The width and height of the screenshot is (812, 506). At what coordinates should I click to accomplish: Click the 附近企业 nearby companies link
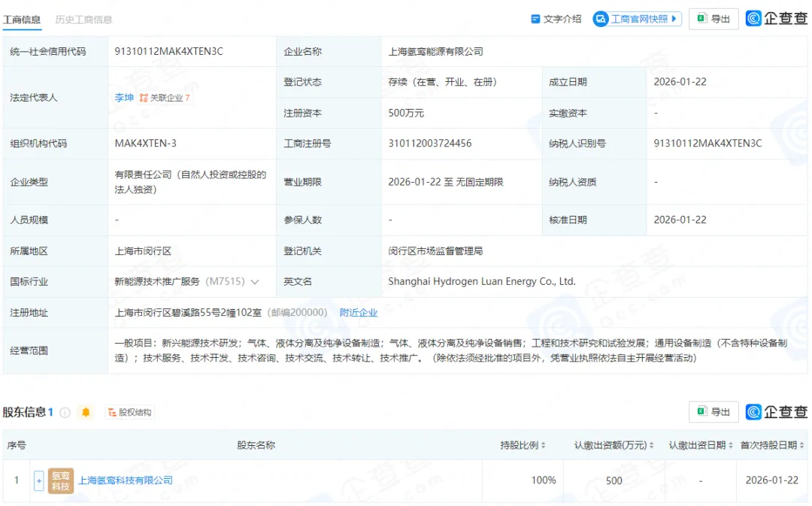click(359, 312)
